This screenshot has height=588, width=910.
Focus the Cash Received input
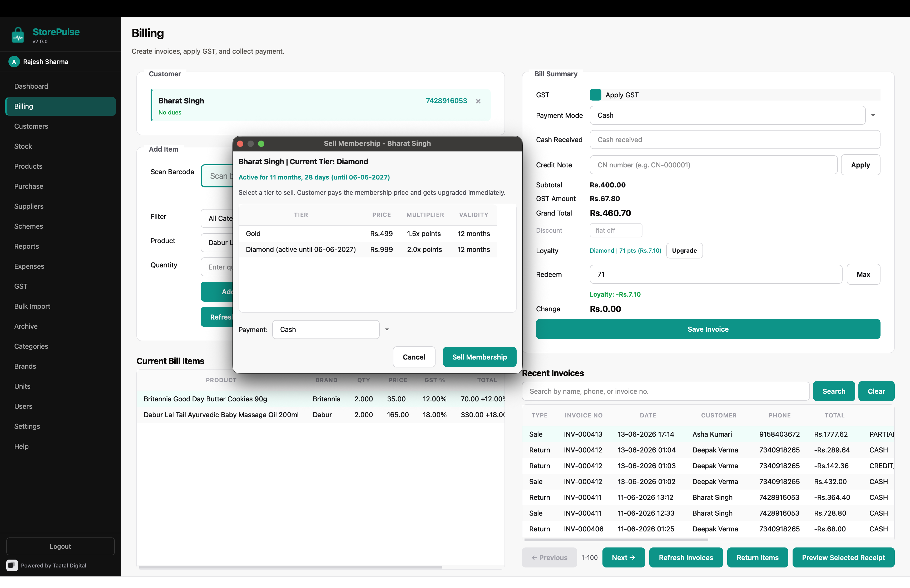(735, 140)
